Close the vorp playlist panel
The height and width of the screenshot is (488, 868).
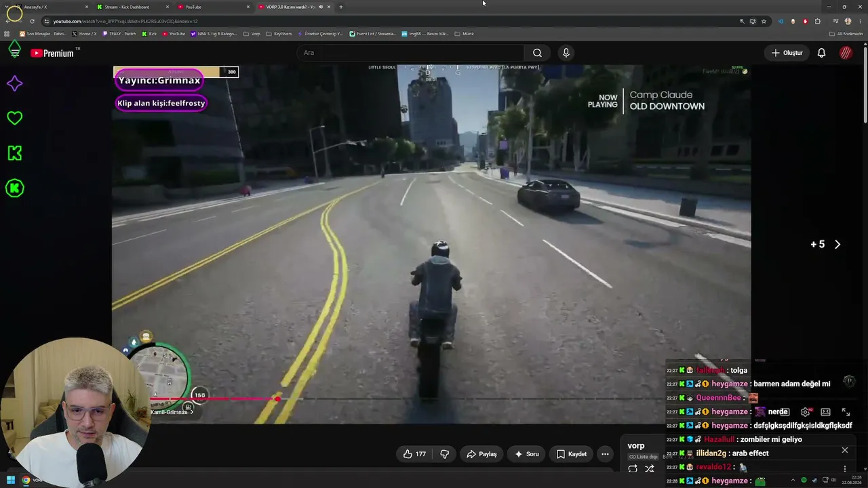(844, 450)
